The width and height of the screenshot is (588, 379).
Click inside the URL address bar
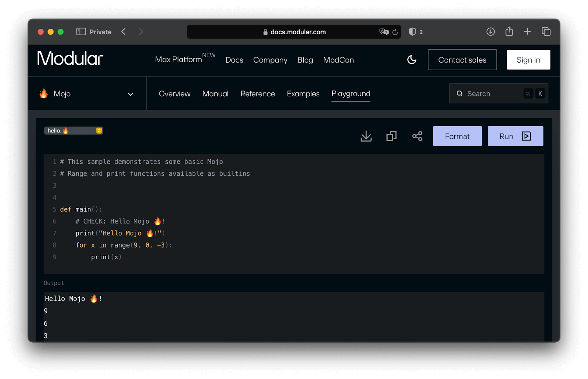pyautogui.click(x=298, y=32)
